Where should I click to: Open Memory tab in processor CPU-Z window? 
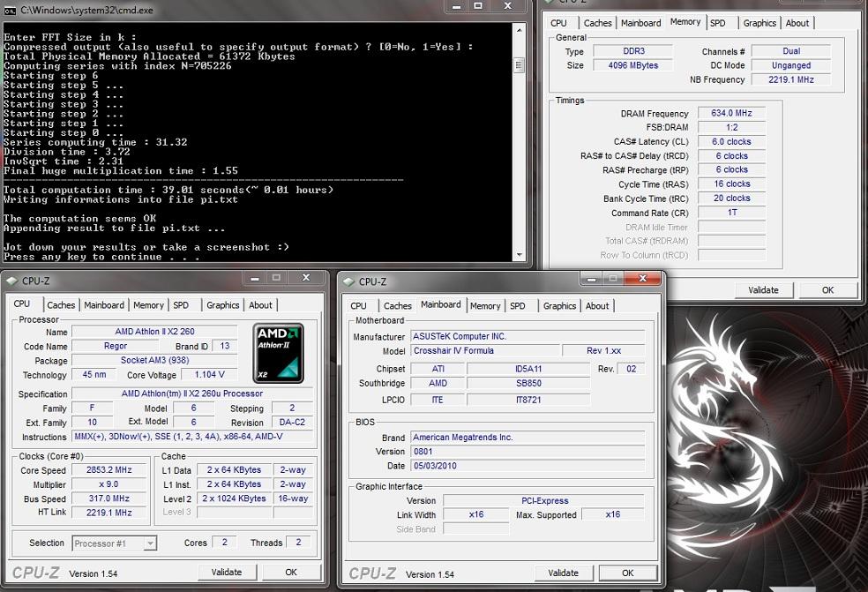coord(148,305)
